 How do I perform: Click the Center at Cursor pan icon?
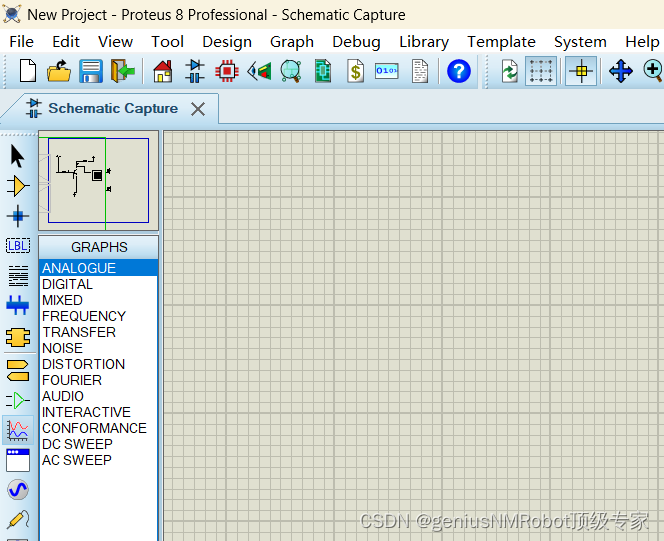(621, 71)
